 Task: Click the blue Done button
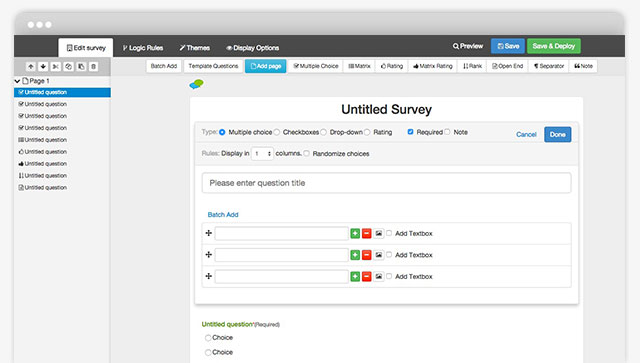click(x=558, y=134)
